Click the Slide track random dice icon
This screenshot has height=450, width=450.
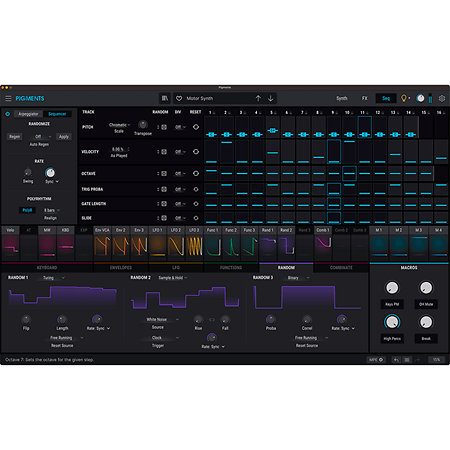[164, 218]
